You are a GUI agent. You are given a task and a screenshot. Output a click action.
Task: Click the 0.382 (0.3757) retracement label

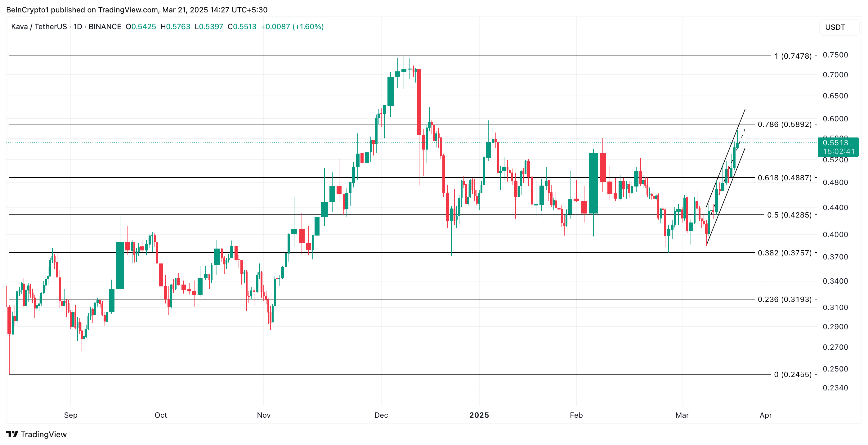785,253
